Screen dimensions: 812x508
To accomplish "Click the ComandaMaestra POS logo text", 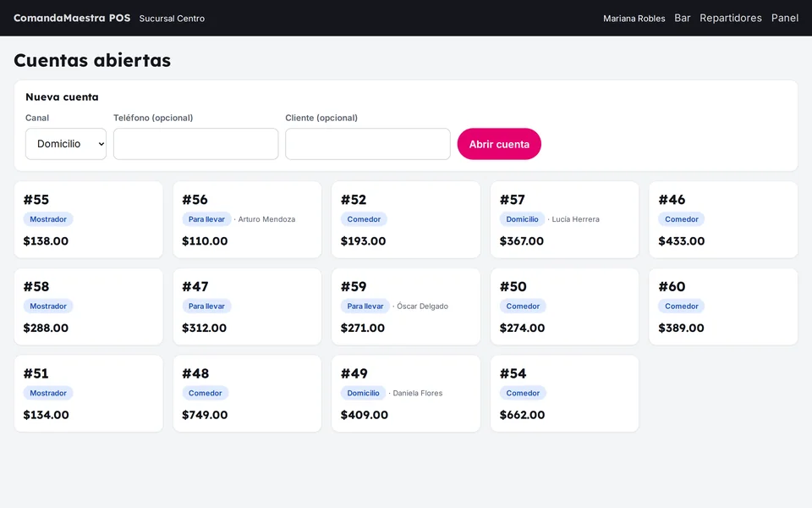I will pyautogui.click(x=72, y=18).
